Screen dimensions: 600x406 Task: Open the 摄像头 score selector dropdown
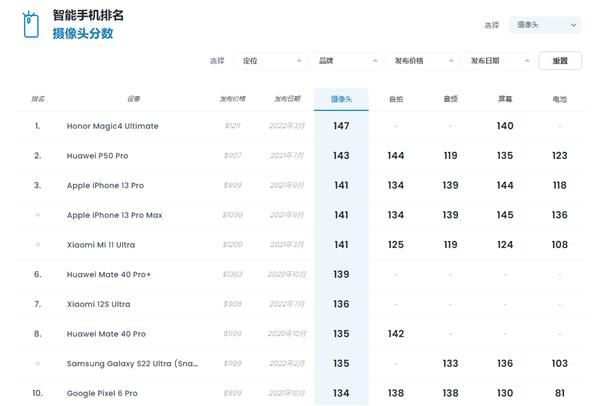[x=545, y=25]
